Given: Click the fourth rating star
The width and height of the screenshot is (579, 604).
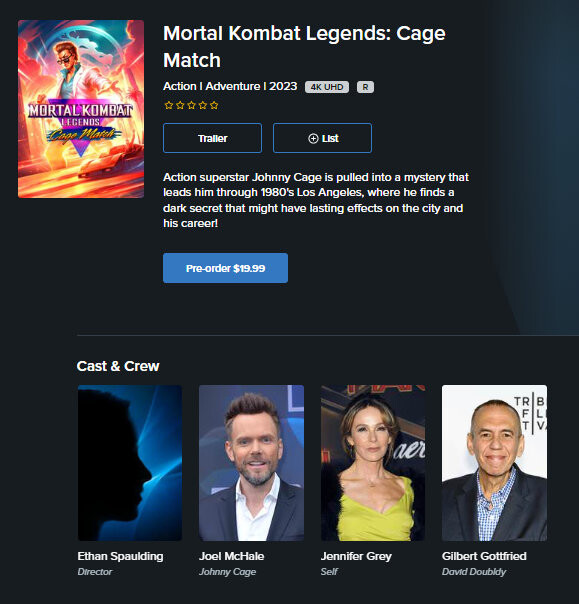Looking at the screenshot, I should (203, 105).
